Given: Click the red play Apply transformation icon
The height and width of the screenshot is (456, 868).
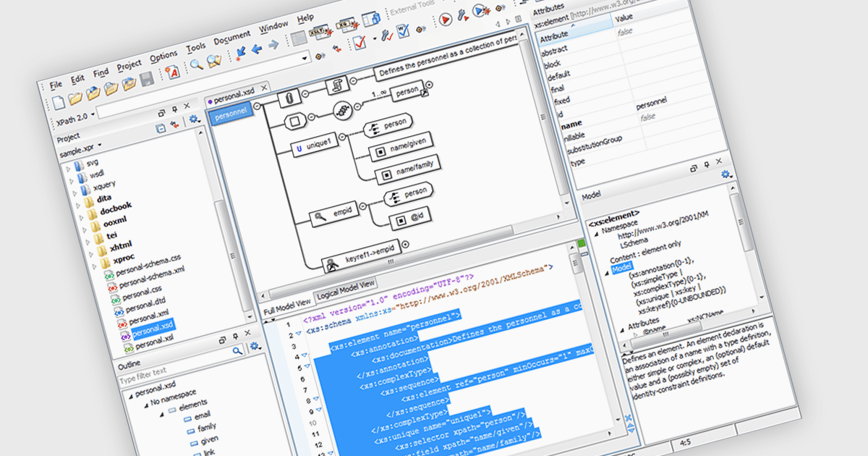Looking at the screenshot, I should pos(446,18).
